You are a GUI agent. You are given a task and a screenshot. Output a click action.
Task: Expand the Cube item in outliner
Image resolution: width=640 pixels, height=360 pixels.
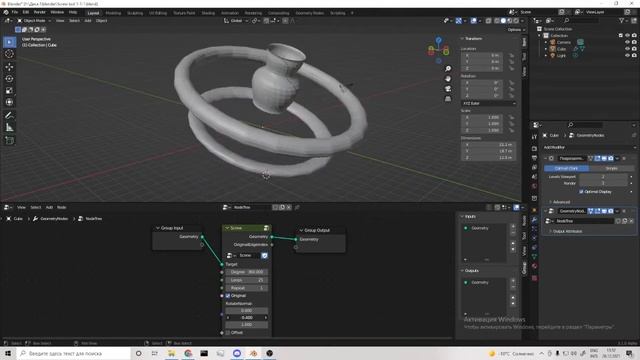tap(546, 49)
